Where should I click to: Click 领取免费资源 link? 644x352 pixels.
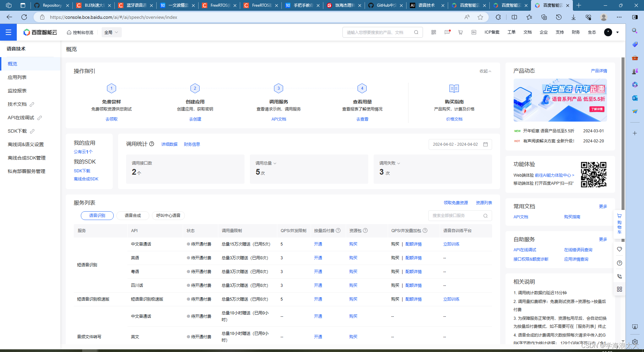point(455,203)
